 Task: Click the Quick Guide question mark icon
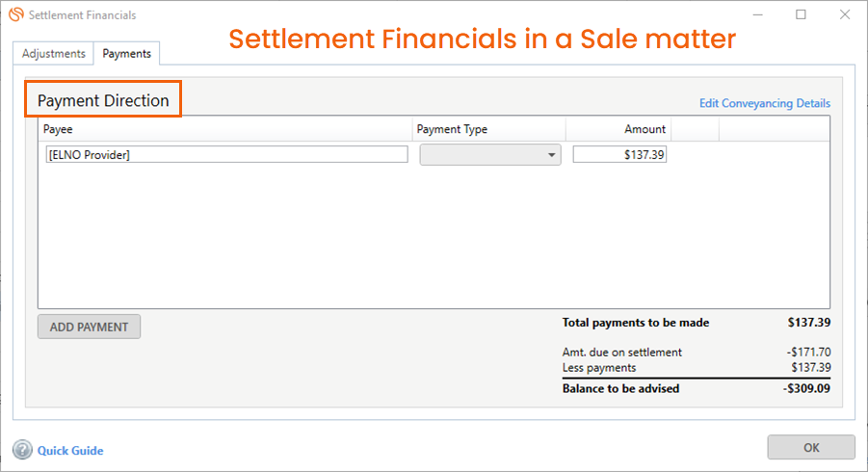coord(22,450)
